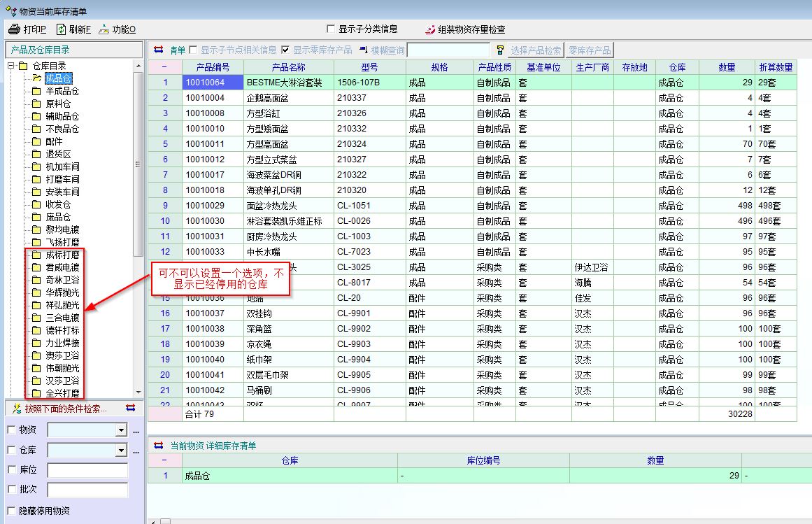Open the 仓库 filter dropdown
The image size is (812, 524).
[121, 451]
